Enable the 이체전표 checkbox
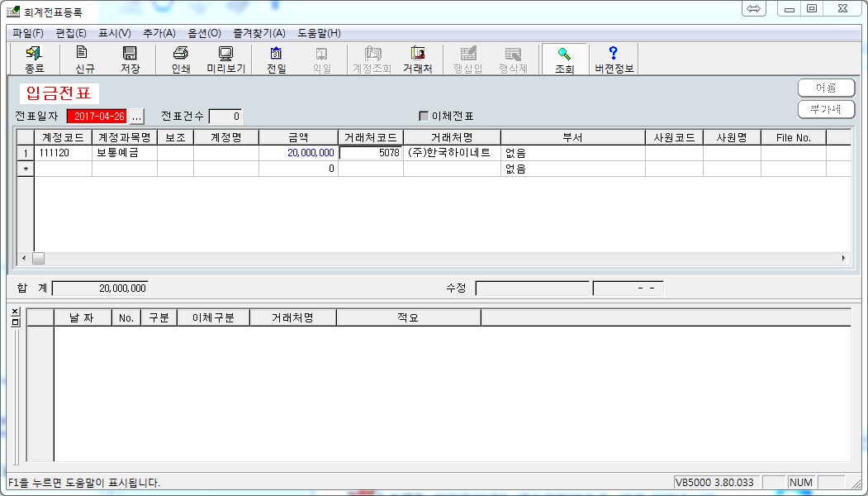 coord(425,117)
